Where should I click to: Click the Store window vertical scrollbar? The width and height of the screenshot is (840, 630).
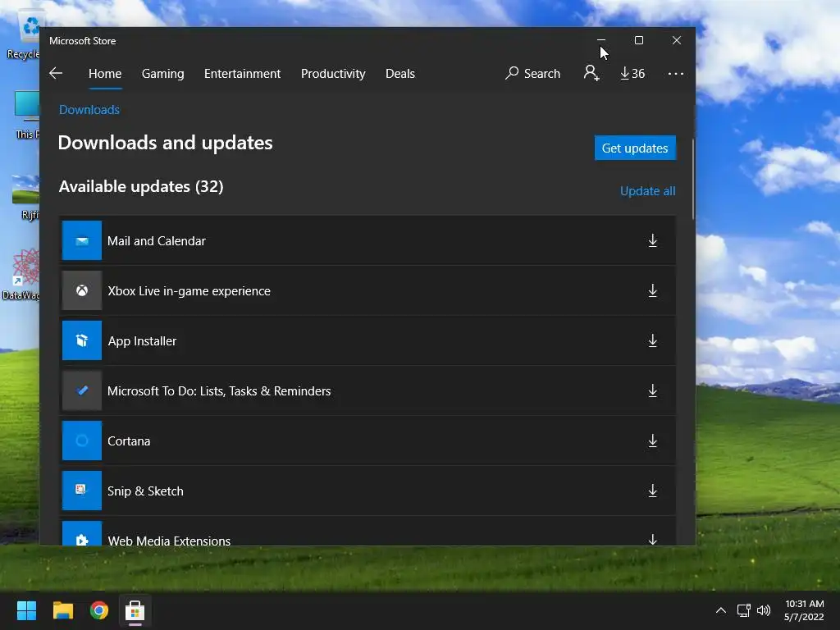tap(692, 179)
